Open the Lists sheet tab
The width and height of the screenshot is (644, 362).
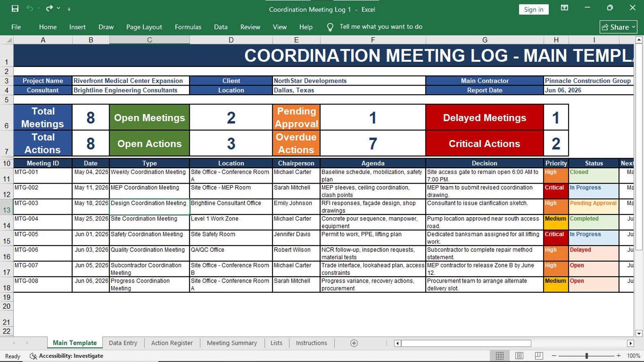pyautogui.click(x=276, y=343)
